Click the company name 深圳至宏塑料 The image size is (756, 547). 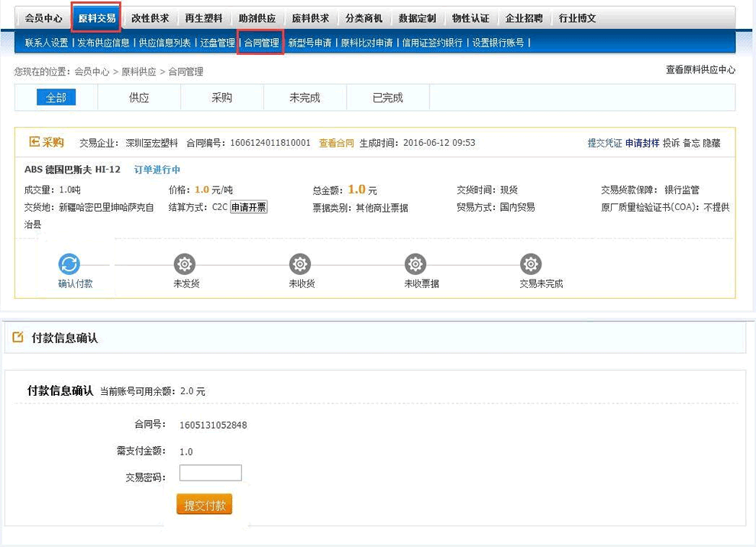152,143
